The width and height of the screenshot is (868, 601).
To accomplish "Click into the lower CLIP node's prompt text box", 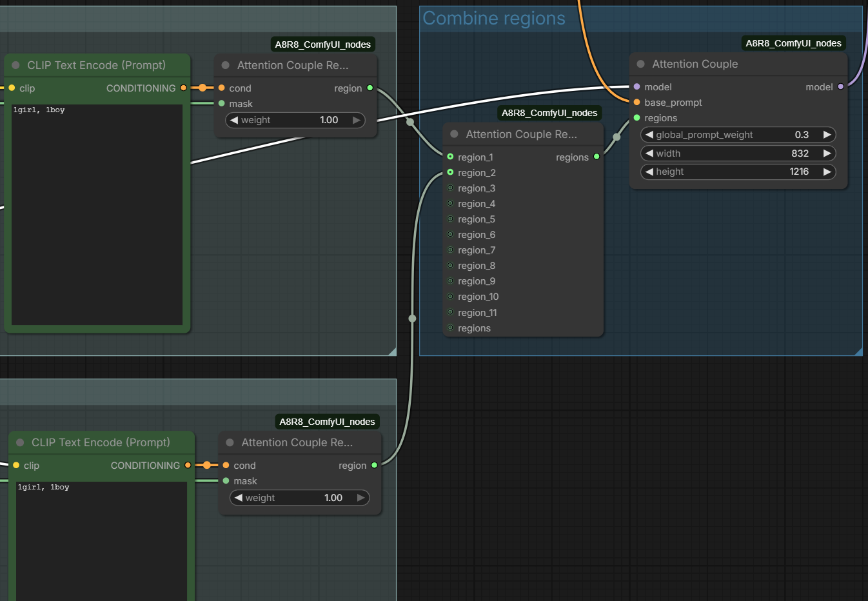I will coord(101,541).
